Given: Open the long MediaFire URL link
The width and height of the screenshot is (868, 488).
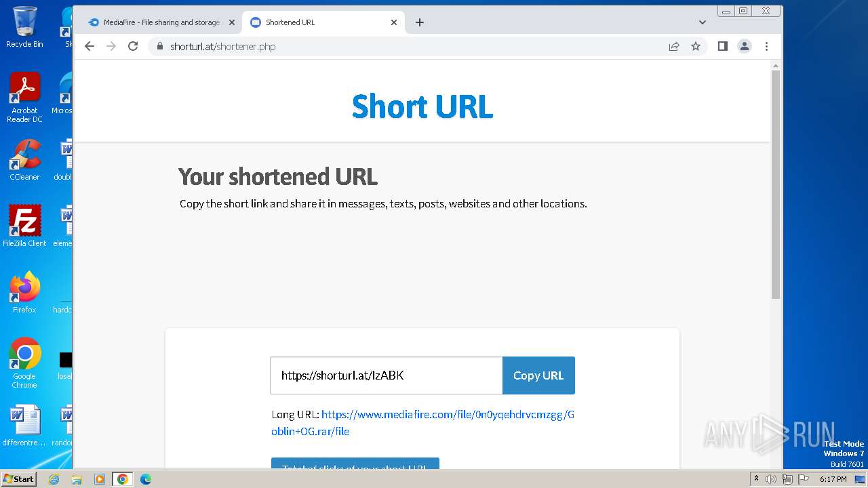Looking at the screenshot, I should coord(423,423).
